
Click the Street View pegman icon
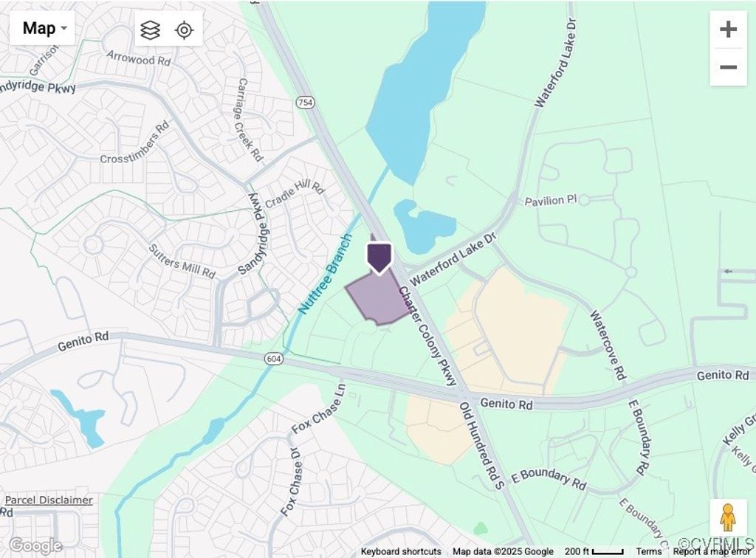click(x=728, y=517)
